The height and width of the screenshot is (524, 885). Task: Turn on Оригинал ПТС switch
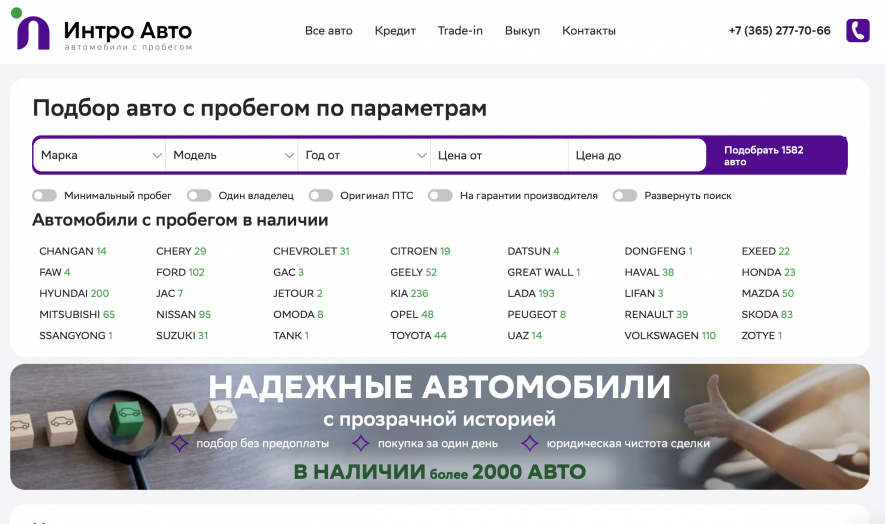[321, 195]
